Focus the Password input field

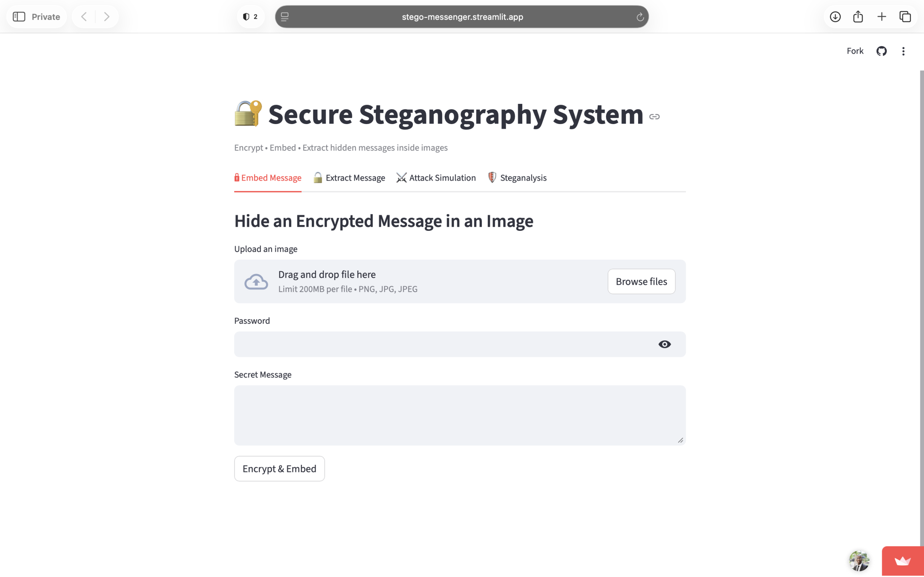coord(460,344)
